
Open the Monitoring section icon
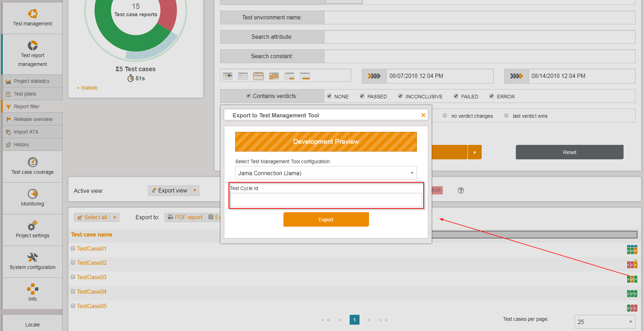(32, 194)
